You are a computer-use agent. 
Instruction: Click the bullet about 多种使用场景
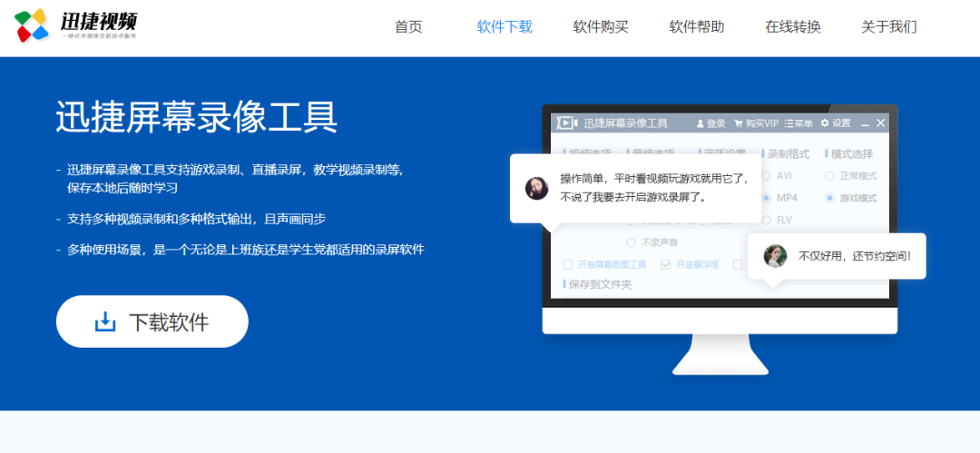pyautogui.click(x=246, y=250)
